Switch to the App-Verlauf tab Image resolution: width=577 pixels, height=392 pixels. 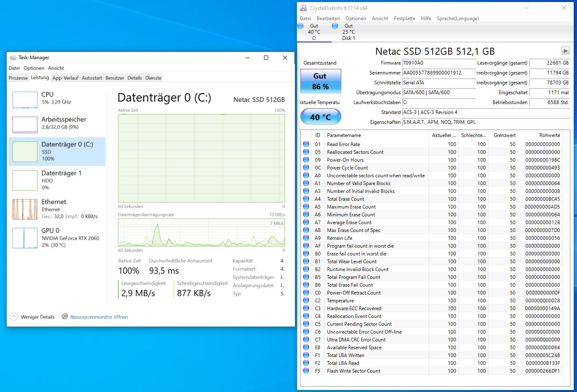65,78
